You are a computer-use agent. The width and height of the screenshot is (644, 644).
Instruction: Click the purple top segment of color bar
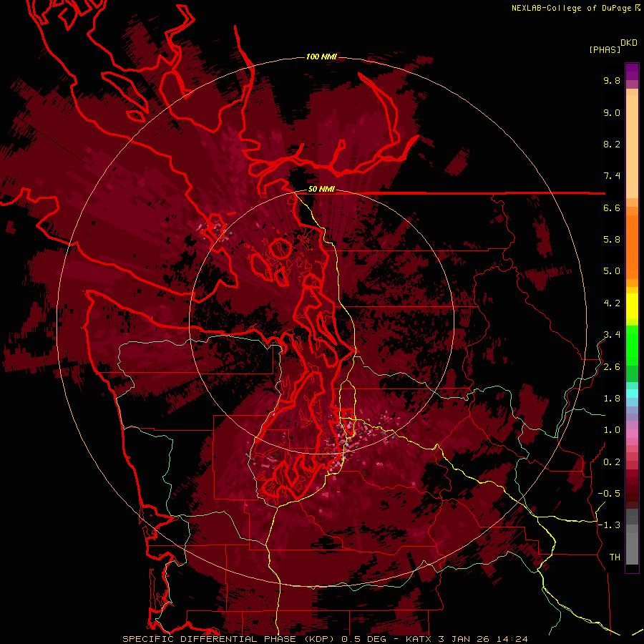point(632,72)
